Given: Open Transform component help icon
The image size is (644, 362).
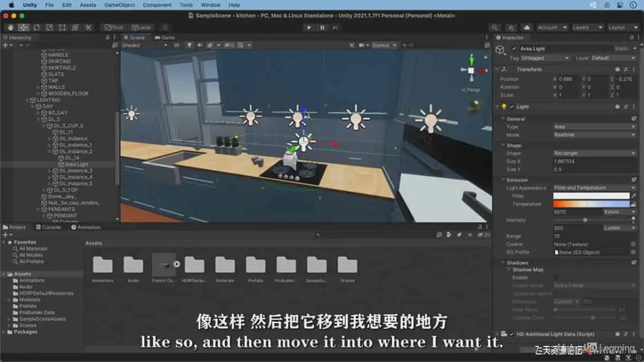Looking at the screenshot, I should click(618, 69).
